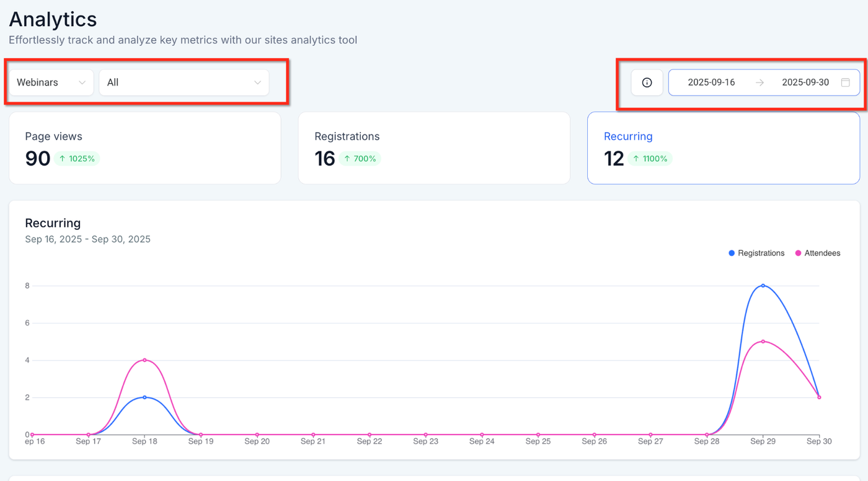Click the Attendees data point on Sep 29
This screenshot has height=481, width=868.
pyautogui.click(x=763, y=342)
